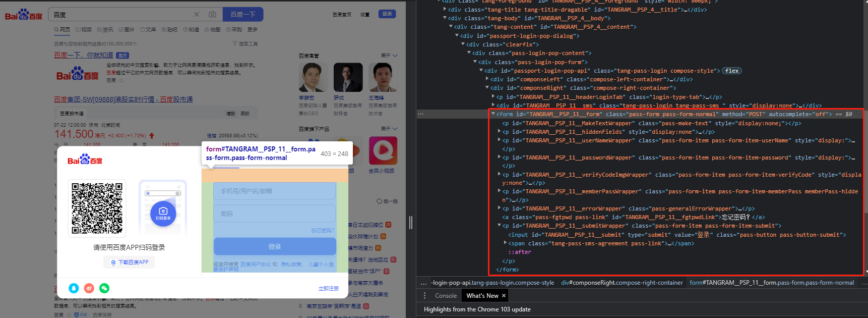Switch to the Console drawer tab

[446, 296]
